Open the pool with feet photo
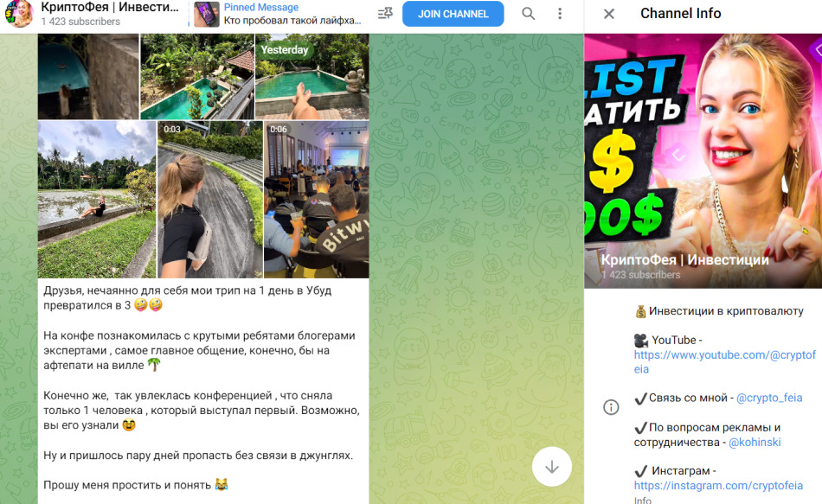 (311, 76)
